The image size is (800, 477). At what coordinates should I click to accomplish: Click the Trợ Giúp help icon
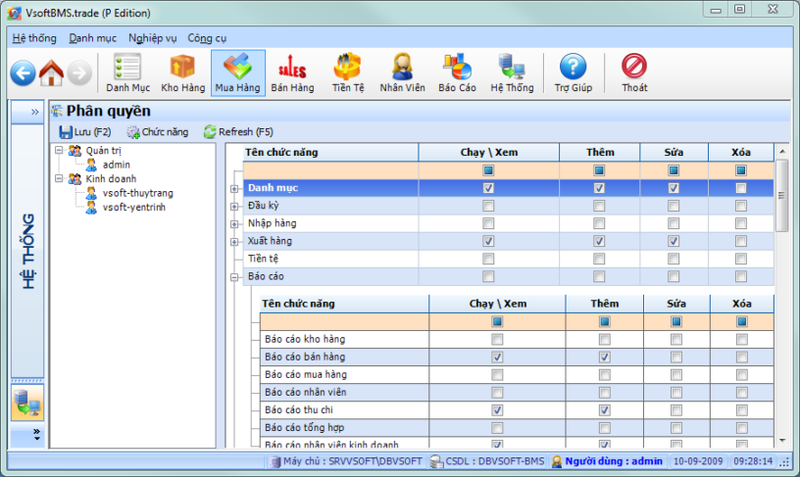573,73
